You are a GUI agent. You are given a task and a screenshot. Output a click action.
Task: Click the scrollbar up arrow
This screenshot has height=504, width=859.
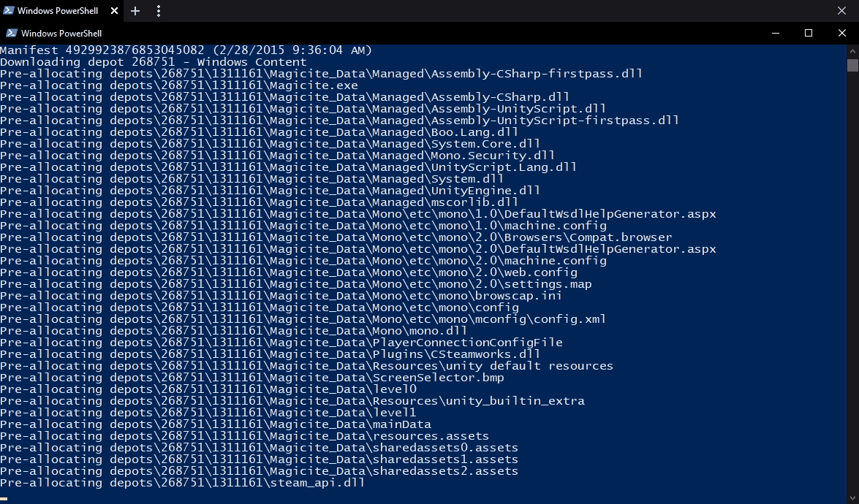(x=852, y=50)
